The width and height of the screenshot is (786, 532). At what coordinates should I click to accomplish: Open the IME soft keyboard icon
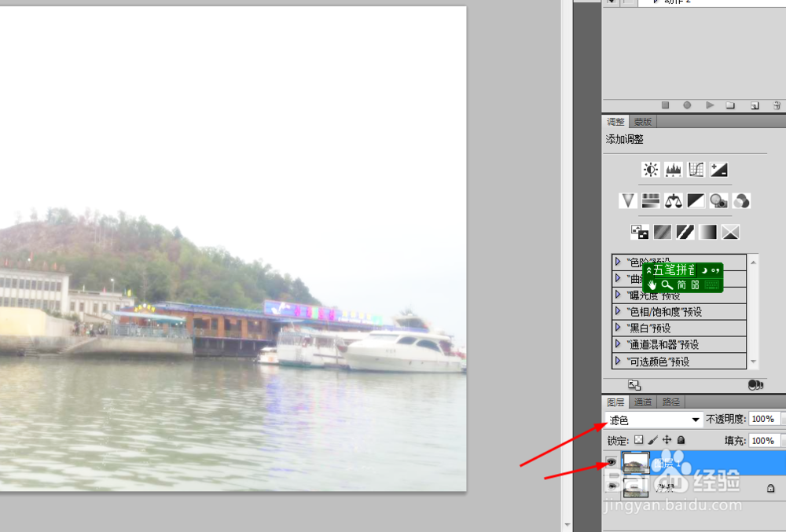pyautogui.click(x=711, y=285)
